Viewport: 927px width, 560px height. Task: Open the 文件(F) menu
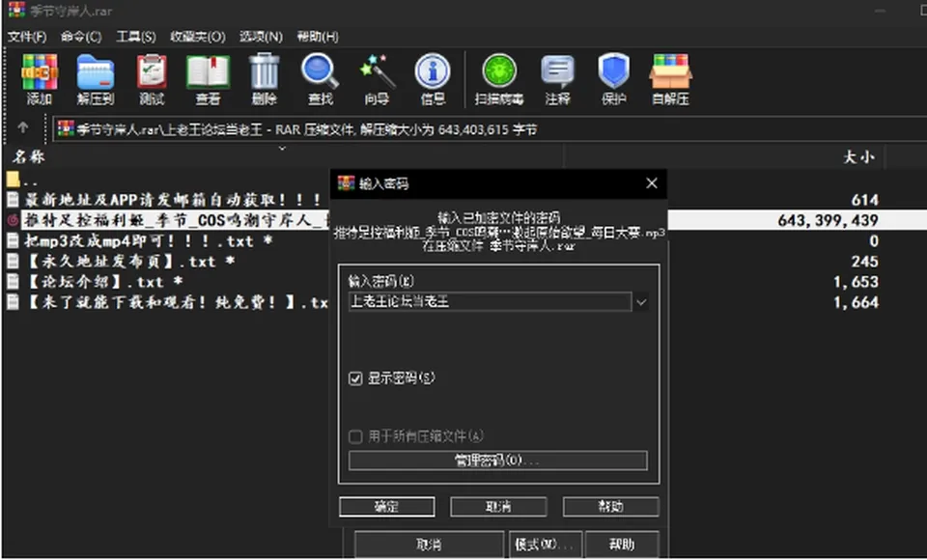27,37
